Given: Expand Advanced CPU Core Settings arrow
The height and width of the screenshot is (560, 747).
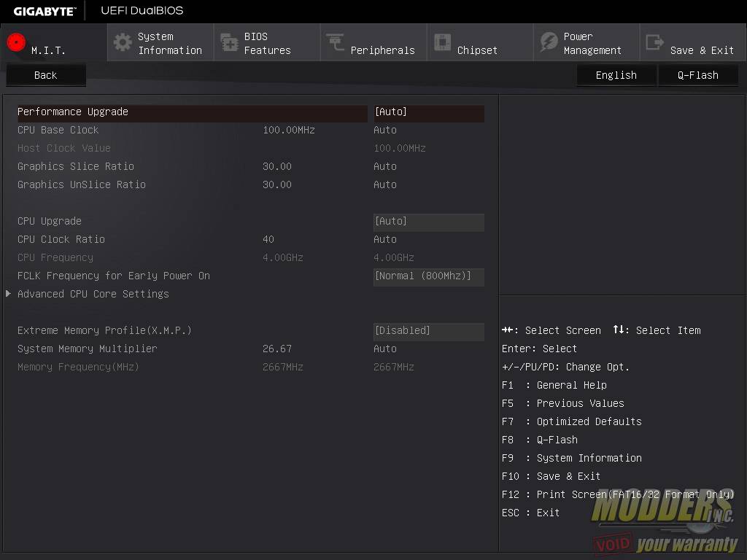Looking at the screenshot, I should pos(8,294).
